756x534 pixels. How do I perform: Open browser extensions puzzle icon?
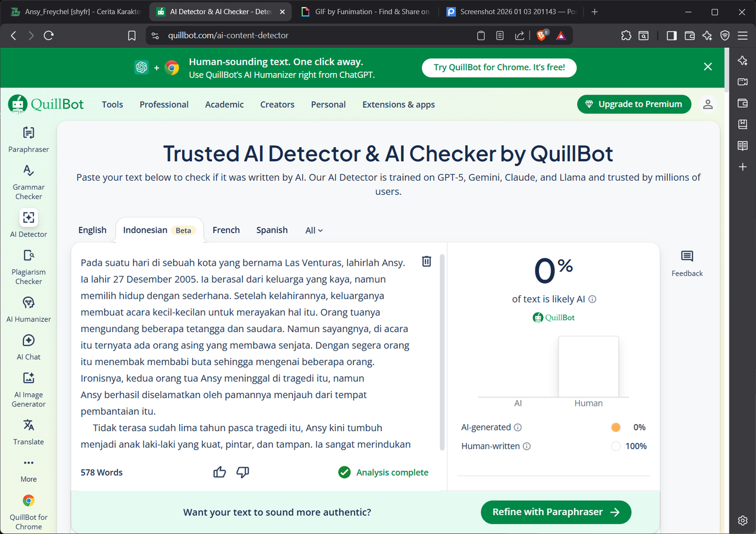pos(626,35)
